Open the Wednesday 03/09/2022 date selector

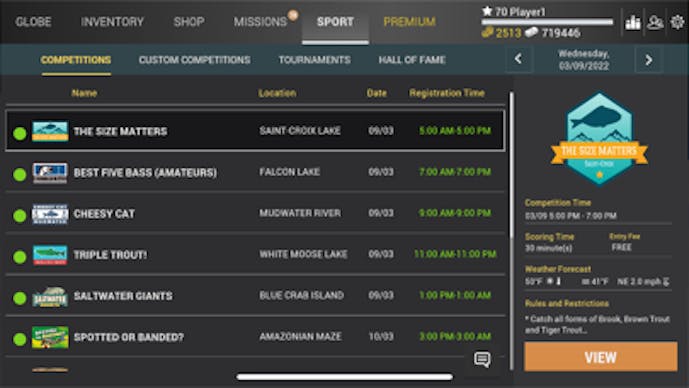tap(584, 60)
